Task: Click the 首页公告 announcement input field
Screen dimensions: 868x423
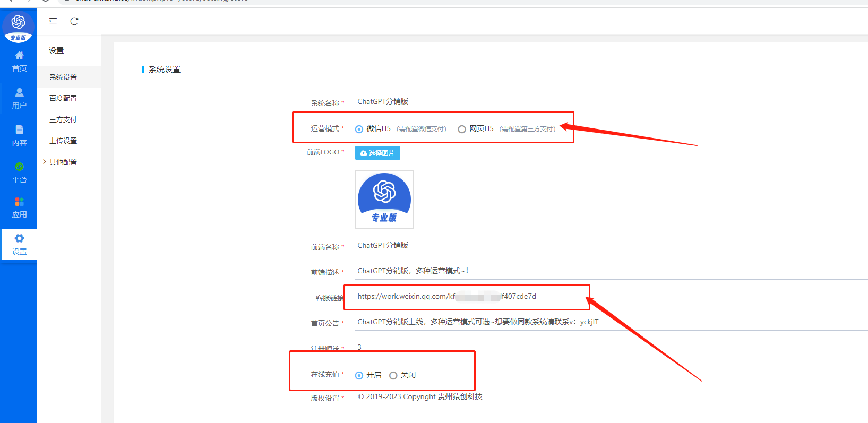Action: 611,322
